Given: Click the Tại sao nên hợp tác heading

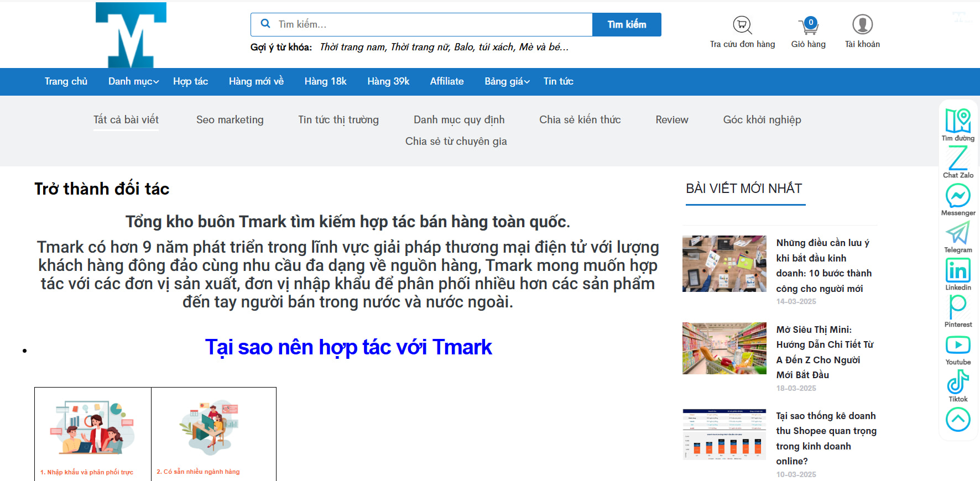Looking at the screenshot, I should tap(348, 347).
